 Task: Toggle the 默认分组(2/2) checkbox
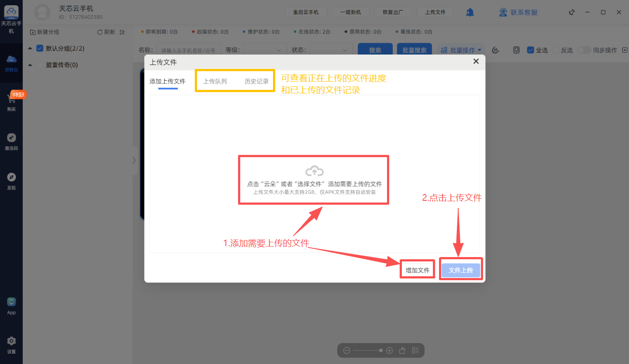click(40, 48)
